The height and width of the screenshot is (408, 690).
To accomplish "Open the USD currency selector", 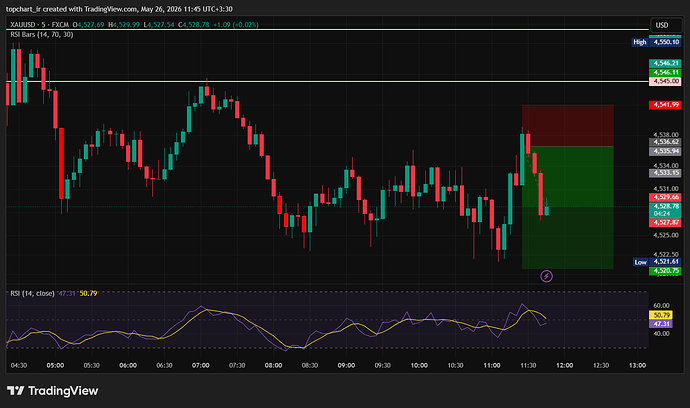I will (x=665, y=25).
